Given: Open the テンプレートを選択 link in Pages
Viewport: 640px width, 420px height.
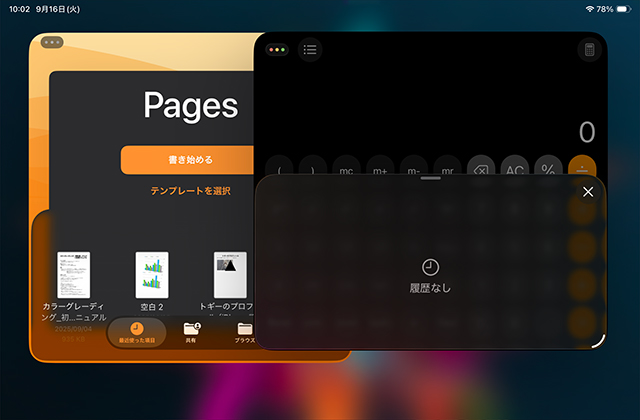Looking at the screenshot, I should (191, 191).
